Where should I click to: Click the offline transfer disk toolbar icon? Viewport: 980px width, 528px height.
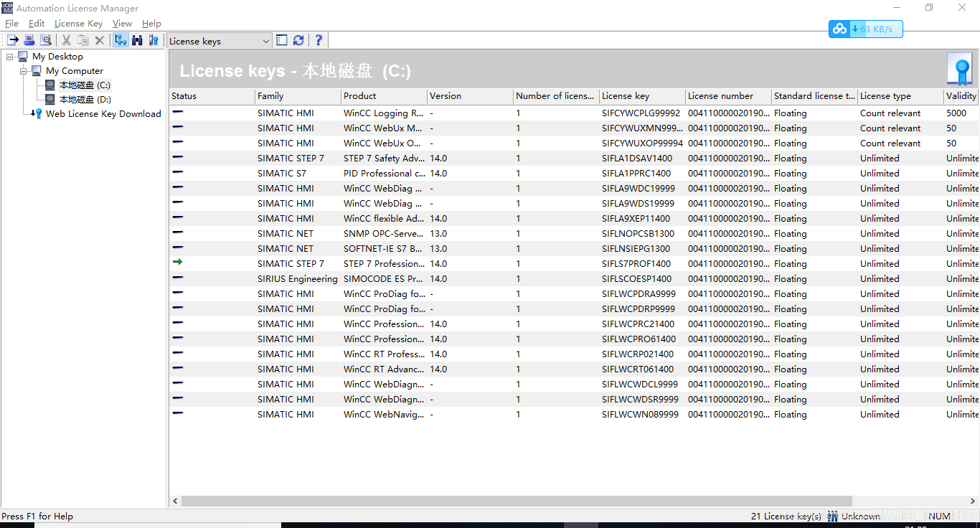(29, 41)
